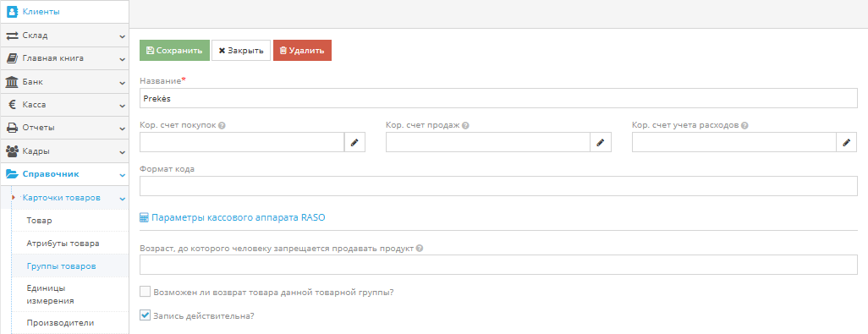Click the Отчеты printer icon

pyautogui.click(x=12, y=128)
